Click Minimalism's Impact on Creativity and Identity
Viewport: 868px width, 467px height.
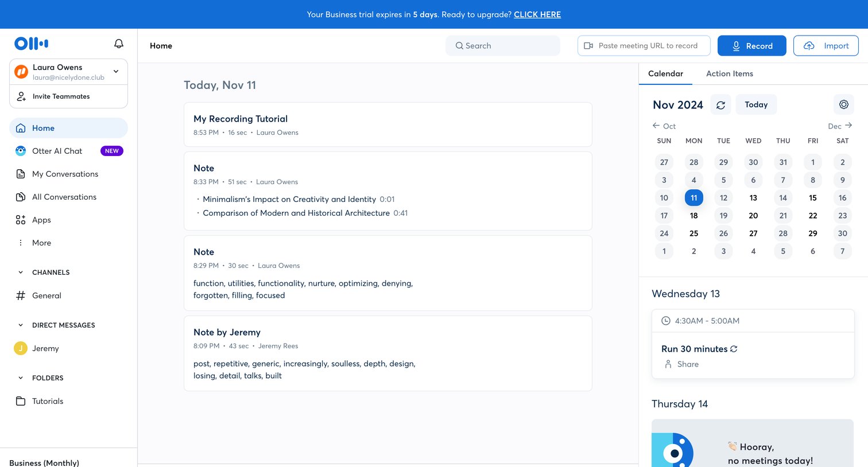tap(289, 199)
